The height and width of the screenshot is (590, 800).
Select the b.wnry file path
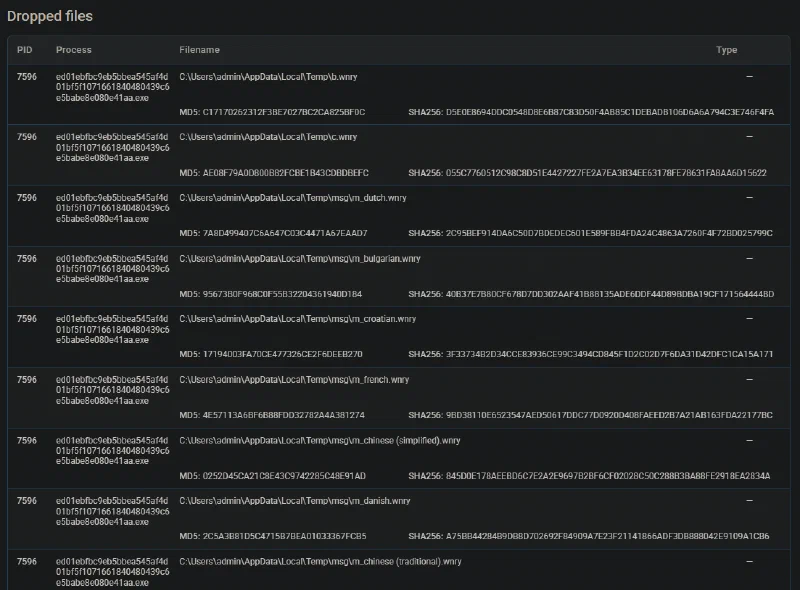tap(268, 77)
